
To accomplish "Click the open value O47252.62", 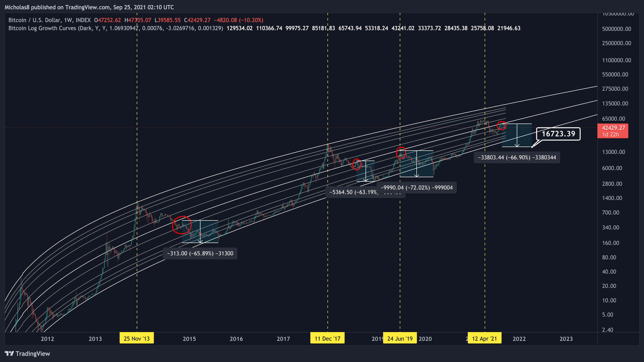I will click(x=107, y=20).
